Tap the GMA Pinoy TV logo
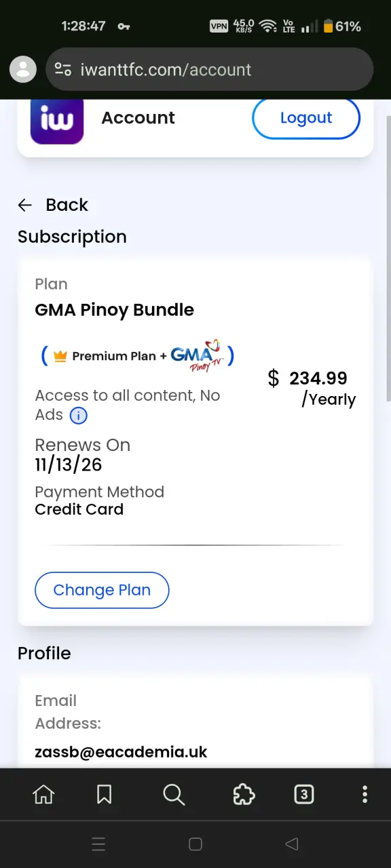This screenshot has height=868, width=391. click(x=197, y=355)
